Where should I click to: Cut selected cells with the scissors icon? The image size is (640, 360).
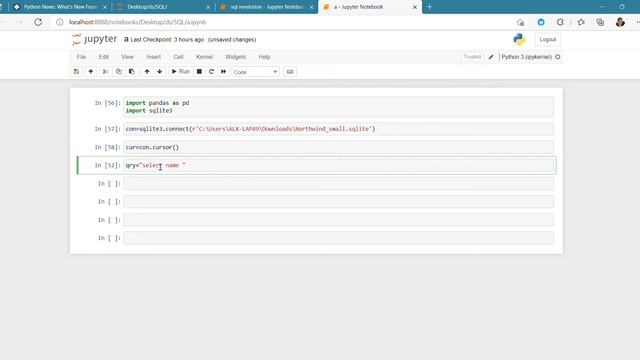[x=105, y=71]
